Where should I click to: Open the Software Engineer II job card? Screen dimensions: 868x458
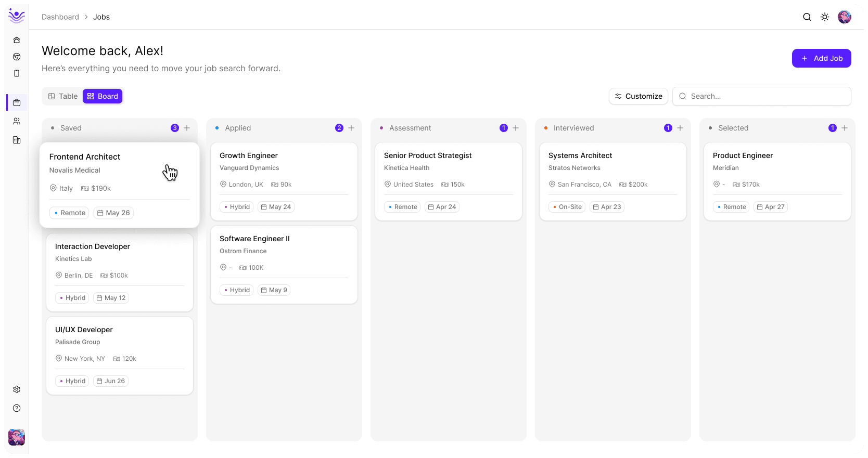[284, 265]
